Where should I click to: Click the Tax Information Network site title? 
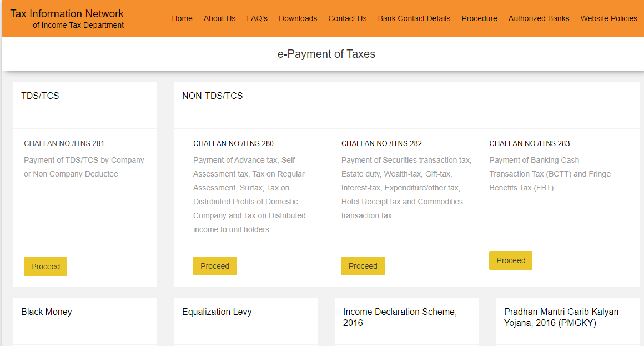[67, 13]
